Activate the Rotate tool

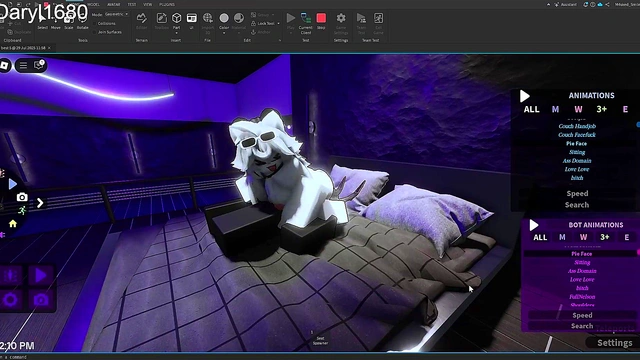[82, 22]
